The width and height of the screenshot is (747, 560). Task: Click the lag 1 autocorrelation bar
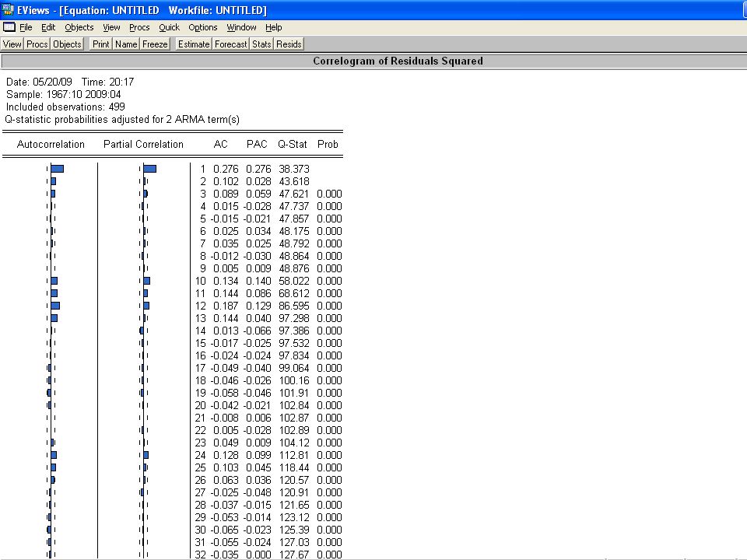tap(57, 169)
